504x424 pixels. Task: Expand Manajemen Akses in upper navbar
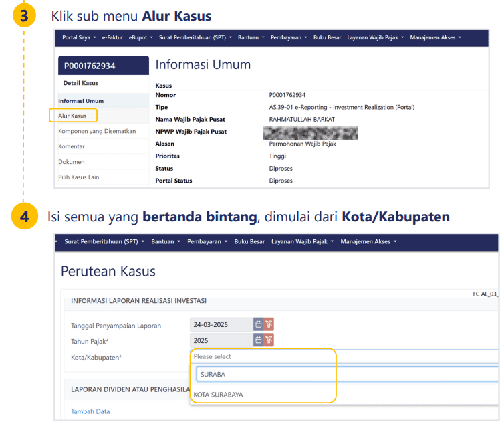pos(435,37)
